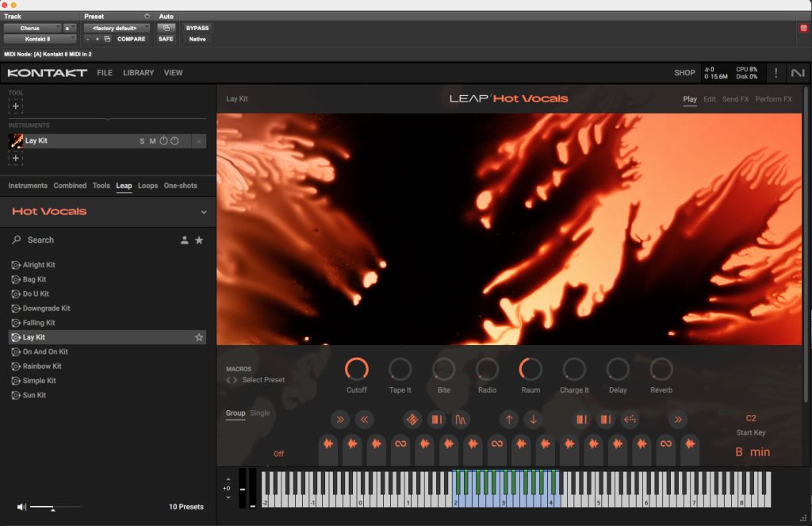The image size is (812, 526).
Task: Switch to Single sample mode
Action: 259,413
